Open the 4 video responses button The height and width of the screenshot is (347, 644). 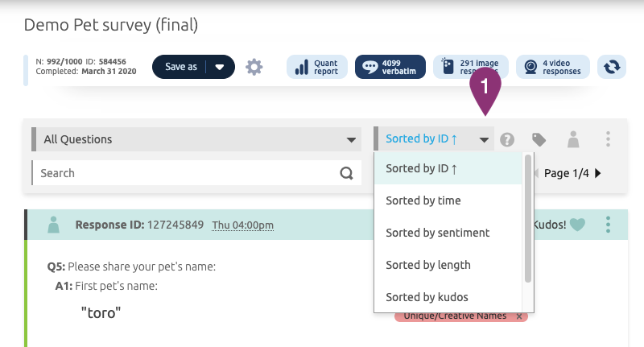point(553,67)
